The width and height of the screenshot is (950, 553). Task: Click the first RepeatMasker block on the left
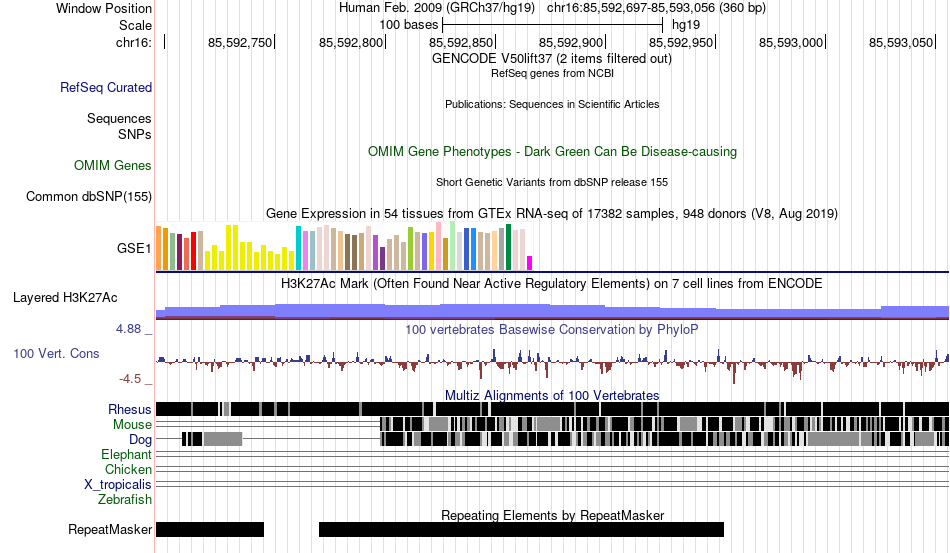pyautogui.click(x=210, y=529)
